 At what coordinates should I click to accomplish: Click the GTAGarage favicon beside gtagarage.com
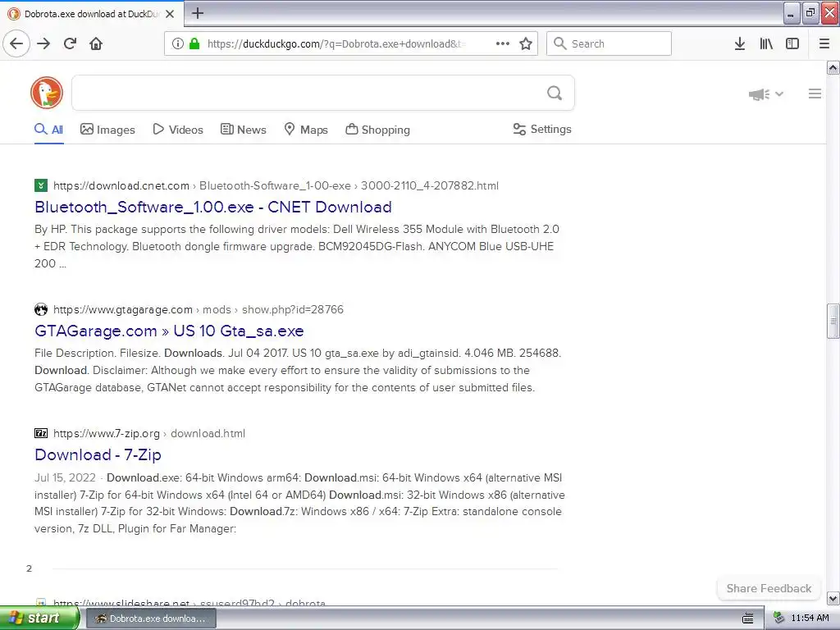(x=41, y=309)
